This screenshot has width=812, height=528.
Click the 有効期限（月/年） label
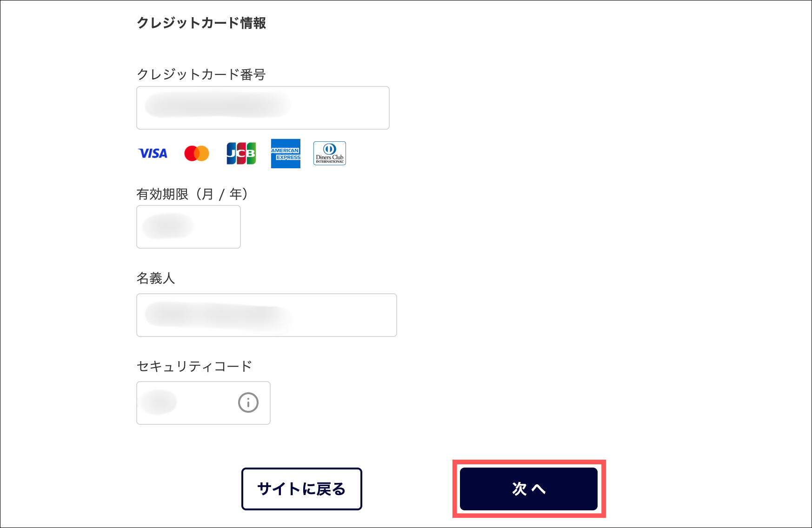click(x=193, y=194)
